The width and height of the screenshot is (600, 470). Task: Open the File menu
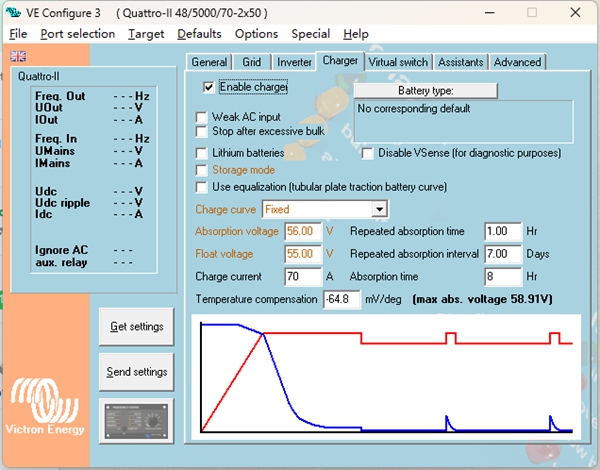pos(18,34)
